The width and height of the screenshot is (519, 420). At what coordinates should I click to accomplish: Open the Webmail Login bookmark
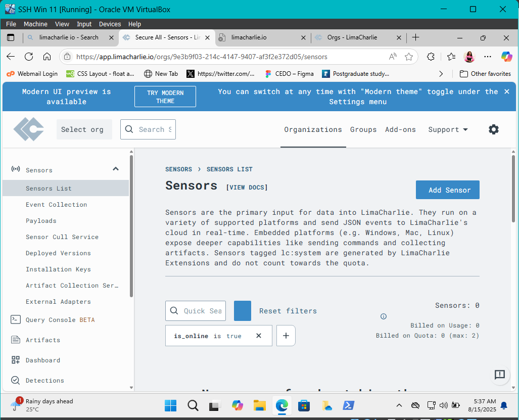coord(32,74)
